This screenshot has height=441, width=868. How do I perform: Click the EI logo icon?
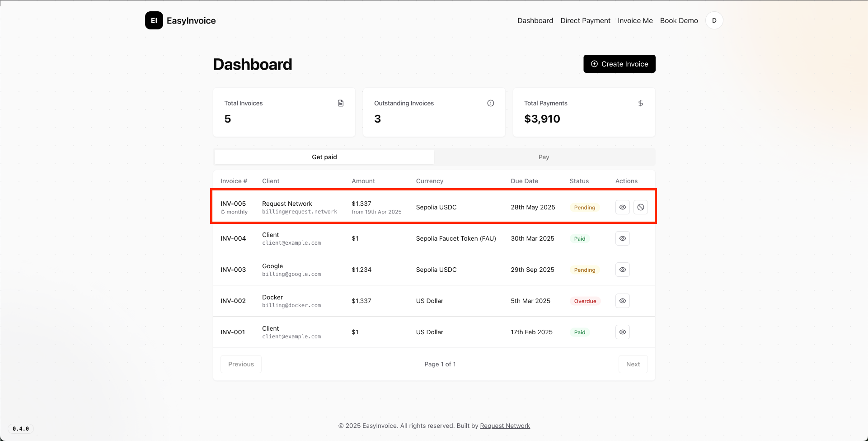pyautogui.click(x=154, y=20)
